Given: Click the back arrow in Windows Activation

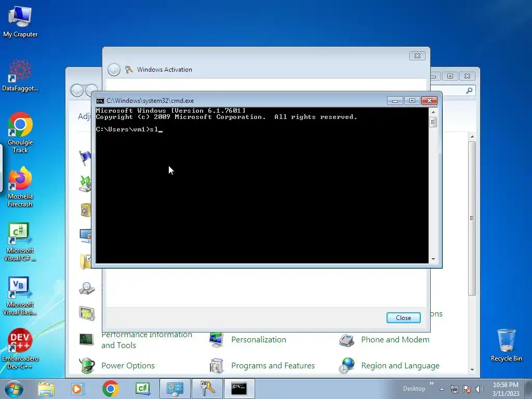Looking at the screenshot, I should pos(114,70).
